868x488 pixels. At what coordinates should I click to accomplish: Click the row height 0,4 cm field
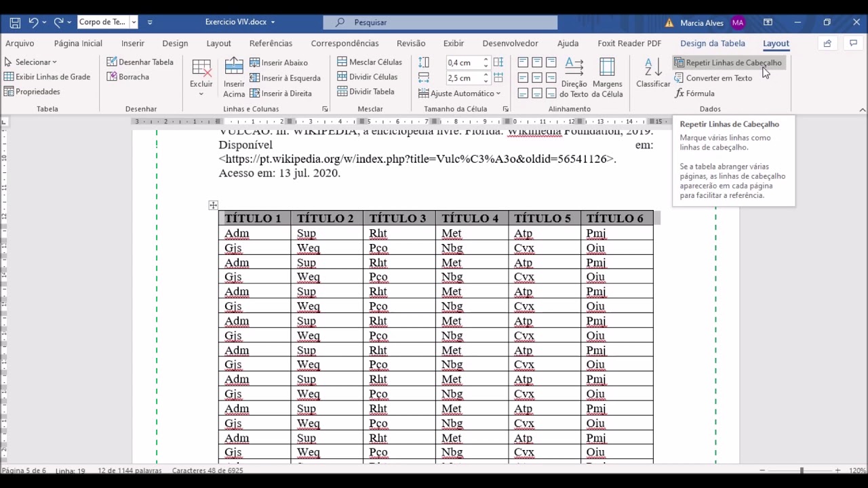(464, 62)
